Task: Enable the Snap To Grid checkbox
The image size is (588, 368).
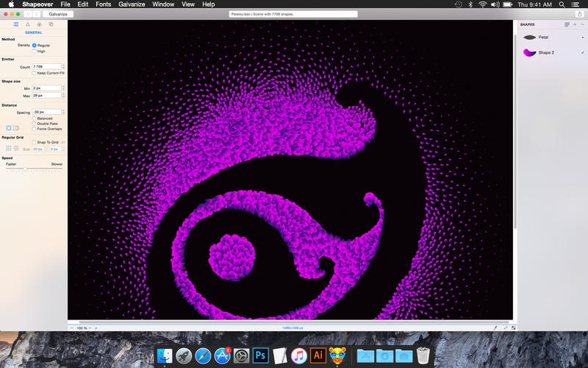Action: point(34,142)
